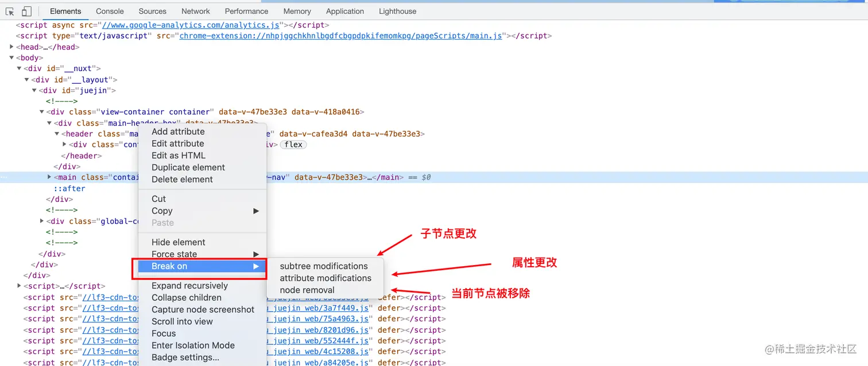
Task: Select the ::after pseudo-element row
Action: click(69, 188)
